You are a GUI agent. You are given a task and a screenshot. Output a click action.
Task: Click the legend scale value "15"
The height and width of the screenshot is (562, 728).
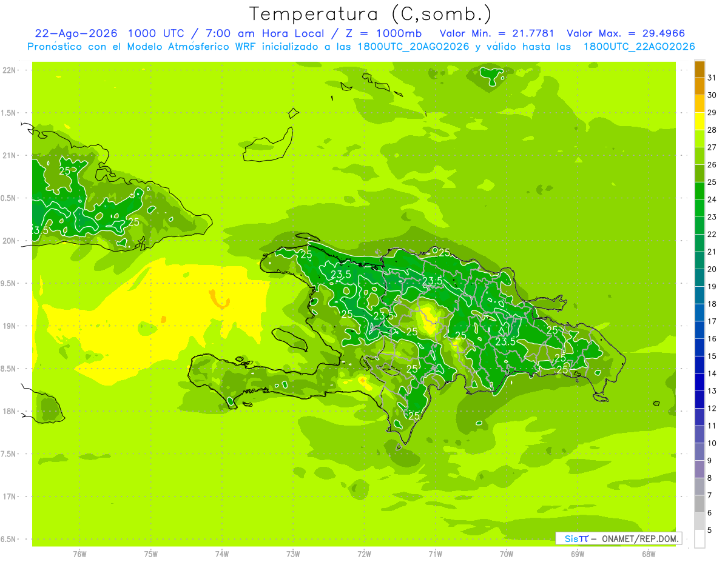[x=712, y=356]
